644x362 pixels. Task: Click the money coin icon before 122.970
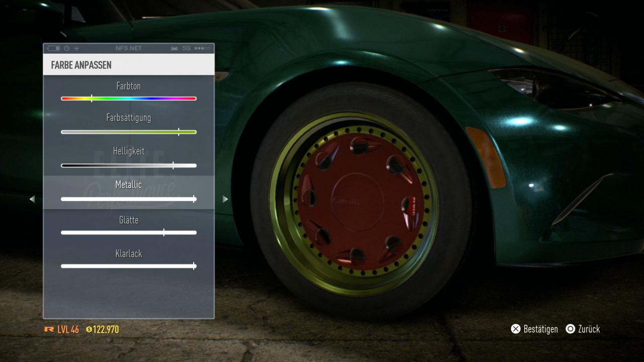[89, 330]
